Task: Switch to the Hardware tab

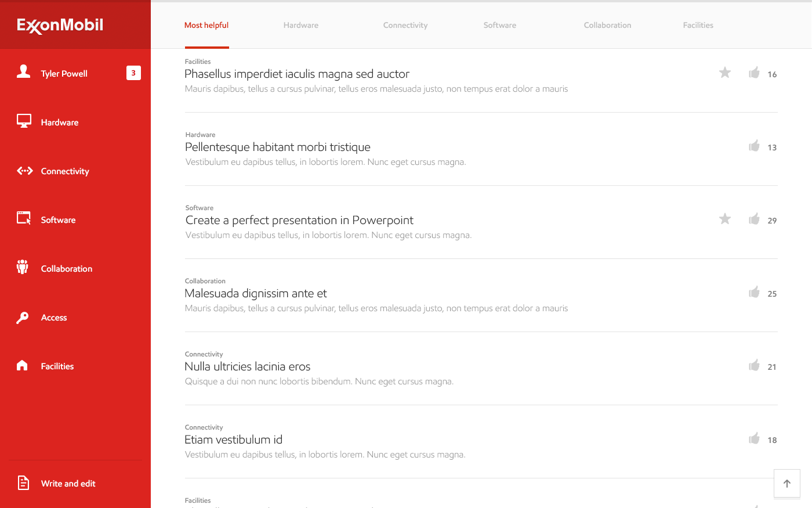Action: click(x=301, y=25)
